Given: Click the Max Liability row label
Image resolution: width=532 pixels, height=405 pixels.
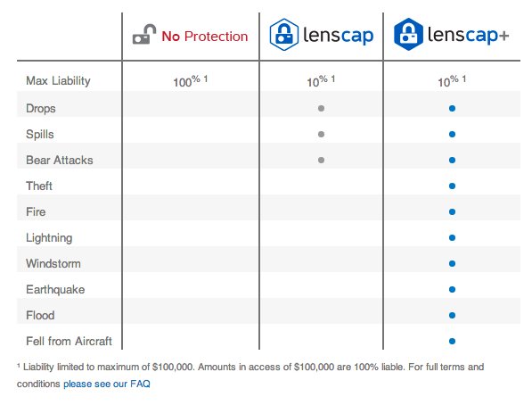Looking at the screenshot, I should [58, 81].
